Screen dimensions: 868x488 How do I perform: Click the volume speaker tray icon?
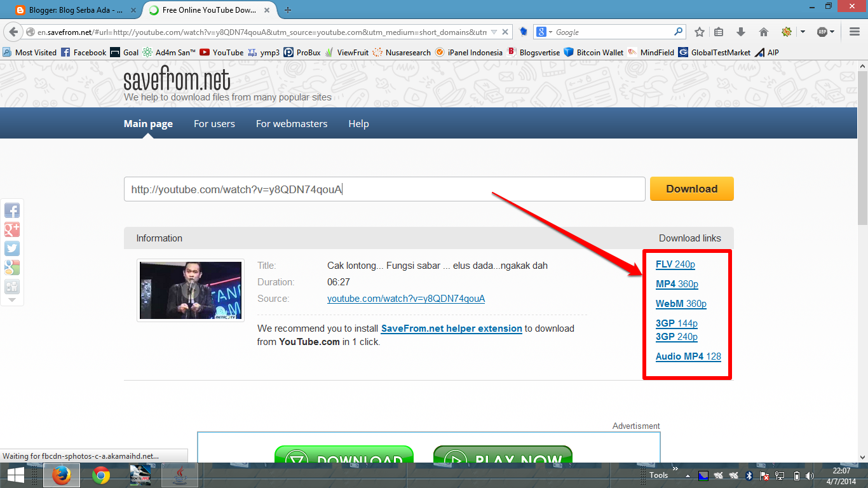pyautogui.click(x=810, y=475)
